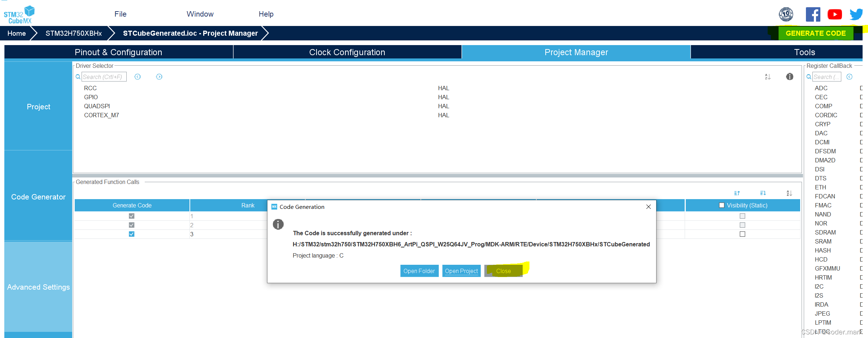Click the STM32H750XBHx breadcrumb

point(74,33)
